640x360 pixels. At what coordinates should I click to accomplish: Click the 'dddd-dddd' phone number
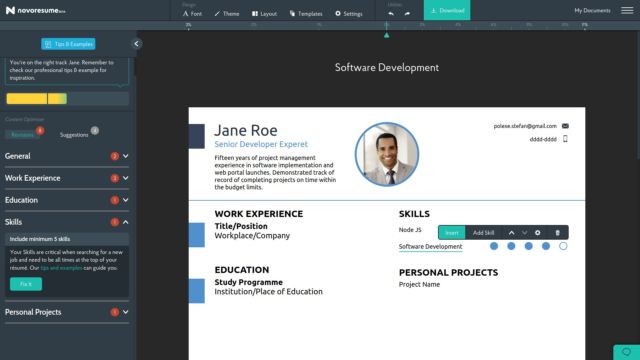click(543, 139)
